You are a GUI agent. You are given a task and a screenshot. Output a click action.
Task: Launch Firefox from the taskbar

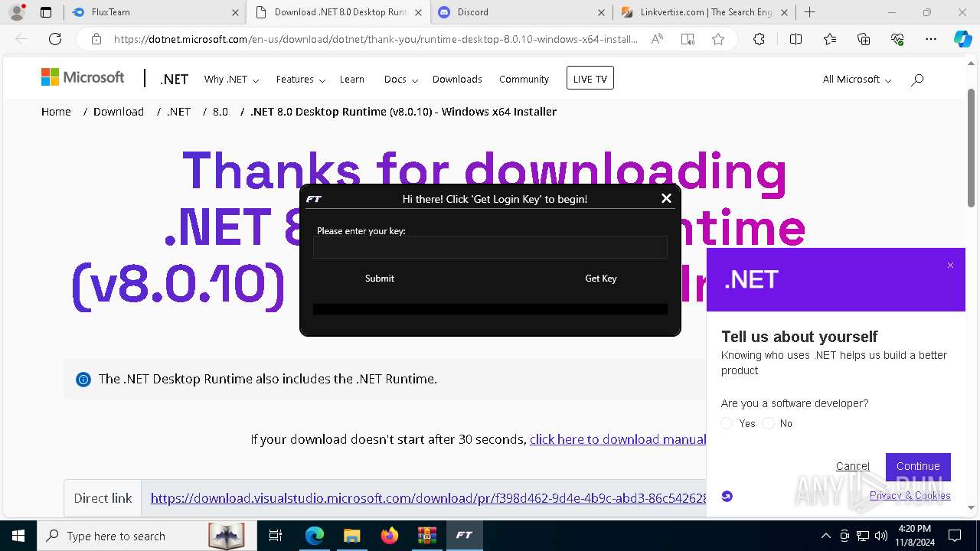(390, 536)
